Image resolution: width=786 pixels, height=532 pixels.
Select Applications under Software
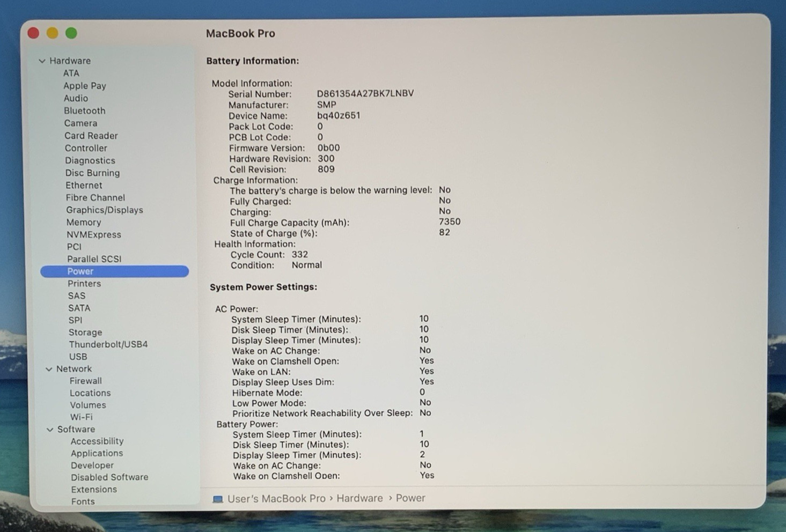point(97,454)
